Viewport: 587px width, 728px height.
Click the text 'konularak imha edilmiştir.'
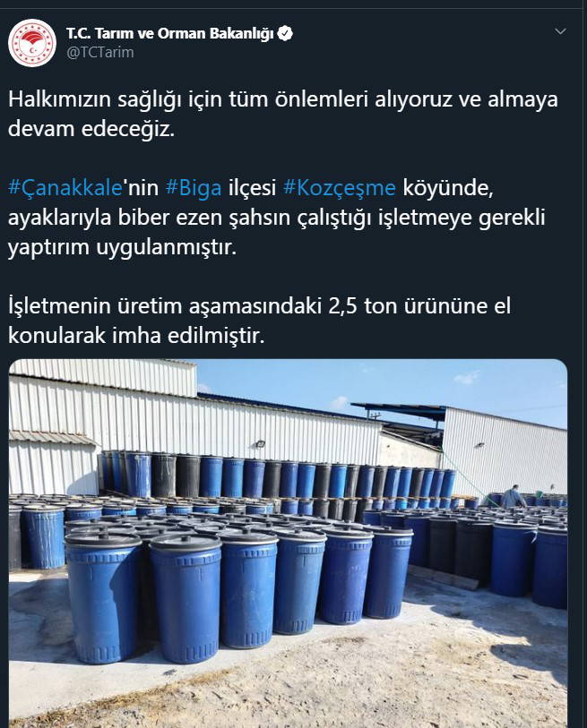(136, 336)
